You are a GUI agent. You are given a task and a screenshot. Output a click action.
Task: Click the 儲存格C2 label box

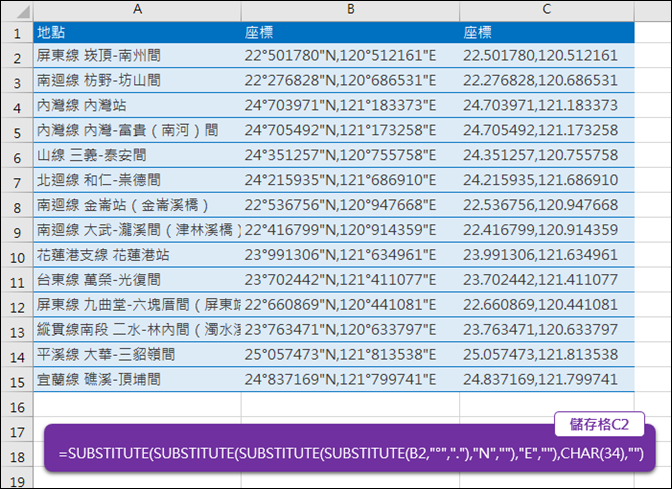[x=599, y=424]
